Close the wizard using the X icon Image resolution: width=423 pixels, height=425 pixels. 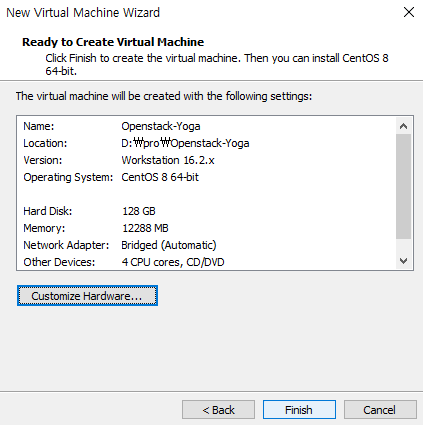409,12
